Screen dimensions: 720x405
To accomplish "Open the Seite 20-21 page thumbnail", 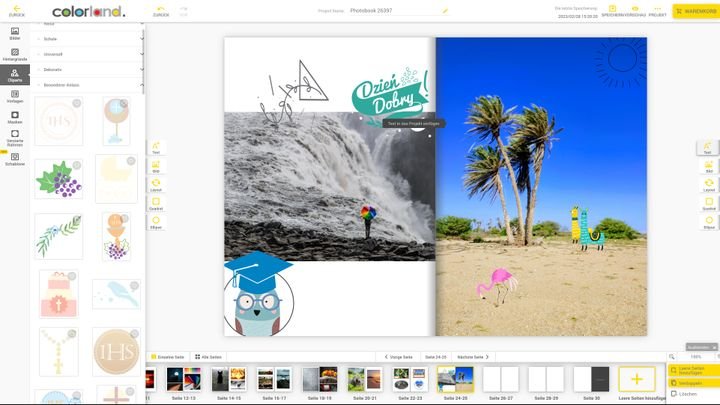I will 363,380.
